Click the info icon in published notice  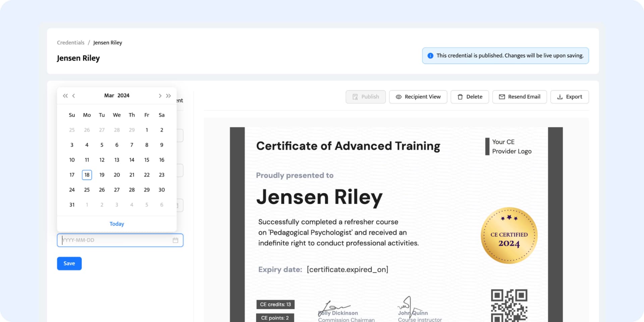[430, 56]
